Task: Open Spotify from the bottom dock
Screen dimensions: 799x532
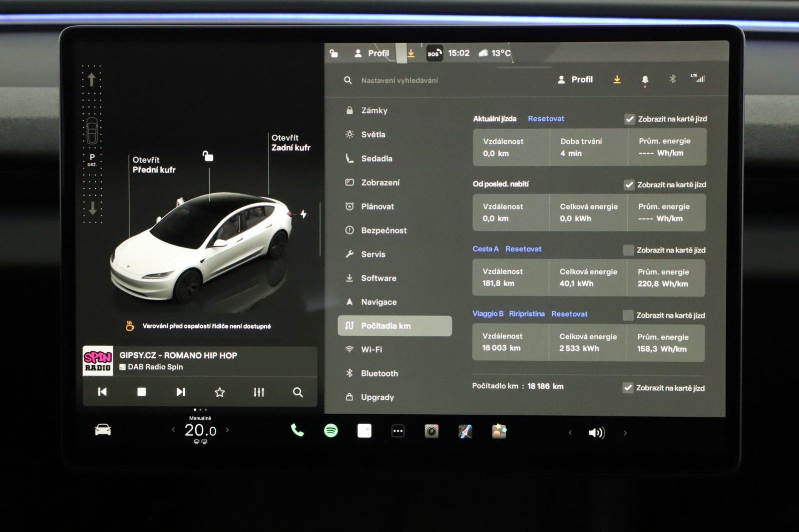Action: pos(331,431)
